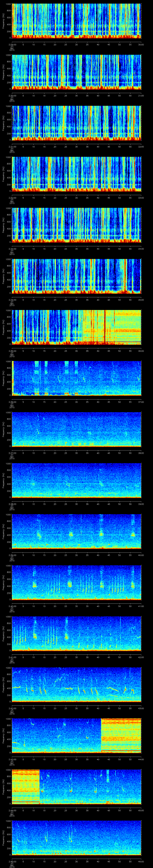Click the spectrogram panel starting at 2:44:00

click(x=77, y=787)
